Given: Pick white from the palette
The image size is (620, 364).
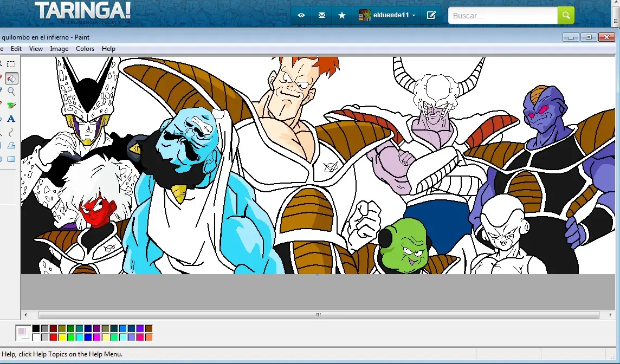Looking at the screenshot, I should (36, 337).
